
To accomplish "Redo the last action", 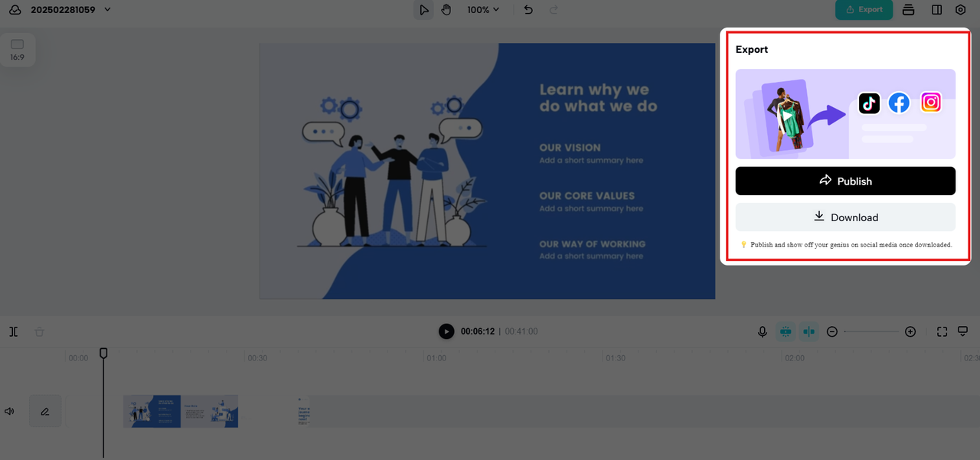I will pyautogui.click(x=554, y=10).
